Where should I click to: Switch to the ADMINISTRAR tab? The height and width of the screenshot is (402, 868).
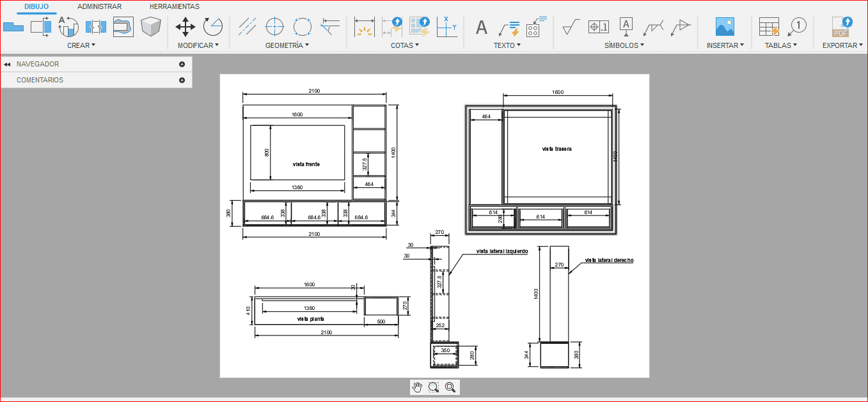point(99,6)
